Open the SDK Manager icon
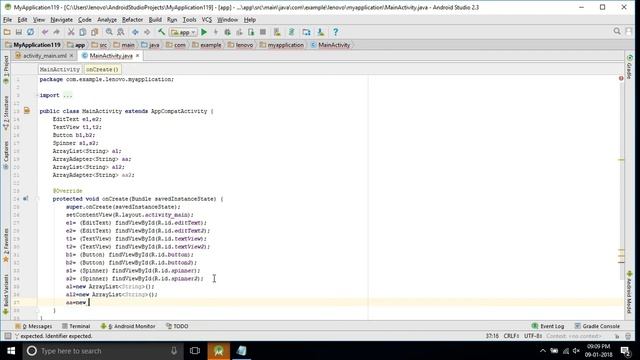The width and height of the screenshot is (640, 360). click(x=321, y=32)
